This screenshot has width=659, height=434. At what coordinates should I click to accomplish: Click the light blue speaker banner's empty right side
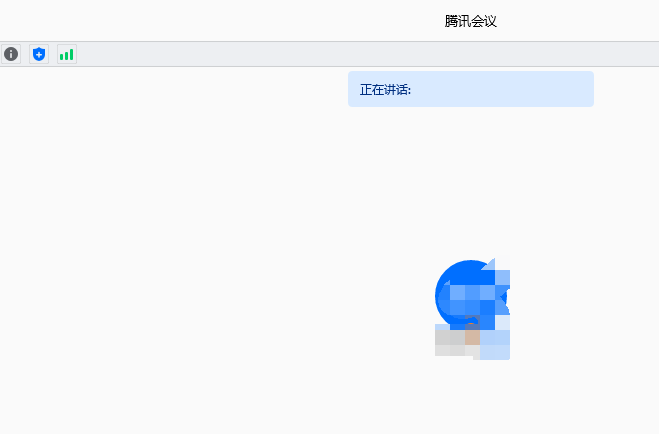click(502, 89)
